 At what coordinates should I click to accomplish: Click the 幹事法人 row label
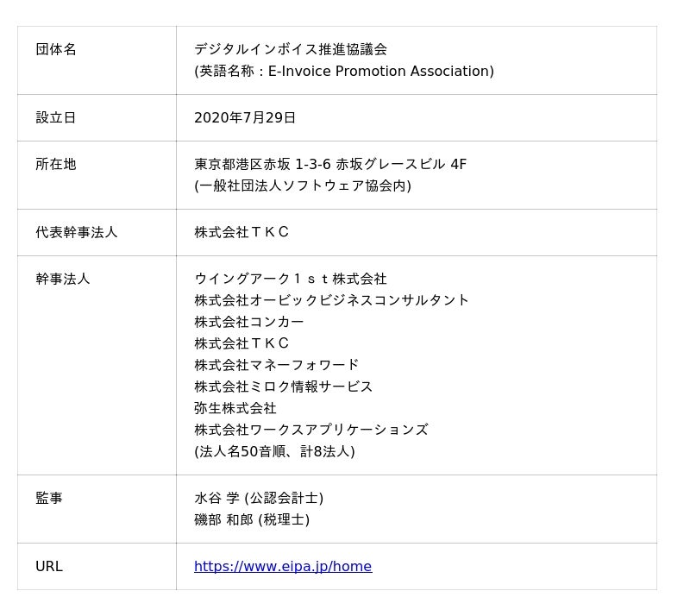pos(63,280)
